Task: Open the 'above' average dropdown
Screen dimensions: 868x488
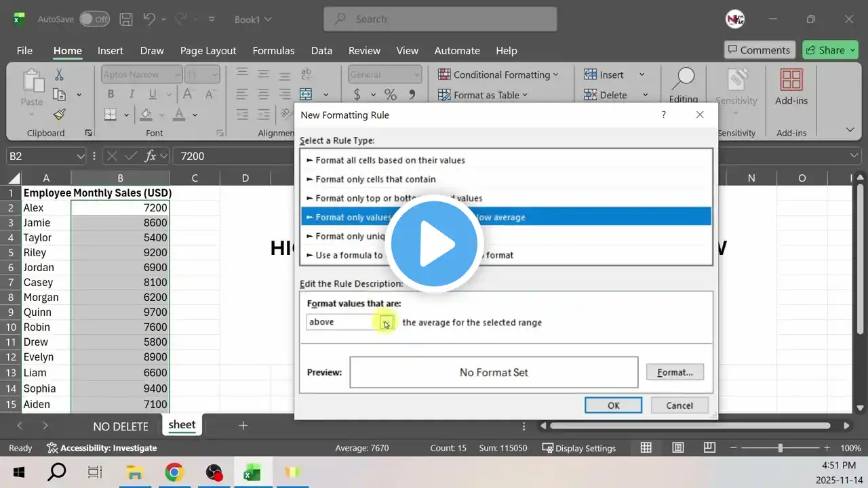Action: 386,323
